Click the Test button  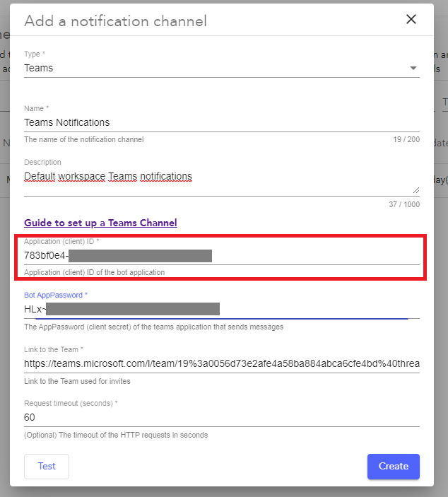click(47, 467)
